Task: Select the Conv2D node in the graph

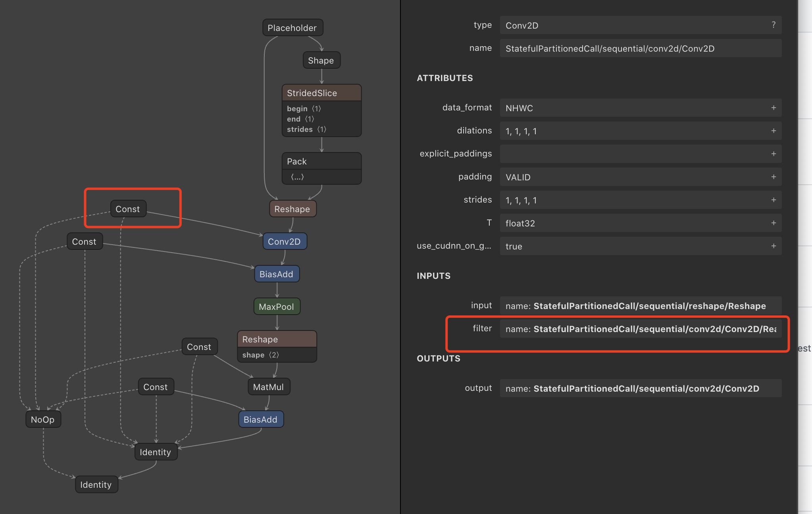Action: [x=285, y=241]
